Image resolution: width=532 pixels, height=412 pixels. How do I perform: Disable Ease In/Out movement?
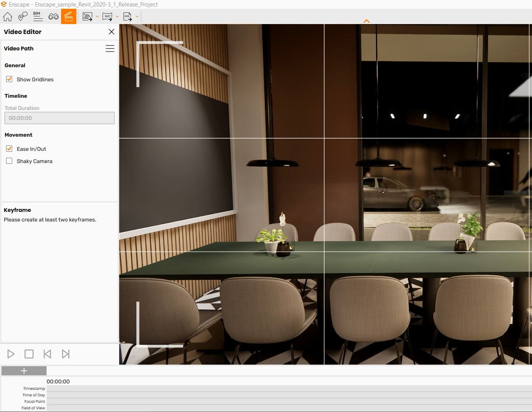tap(9, 149)
